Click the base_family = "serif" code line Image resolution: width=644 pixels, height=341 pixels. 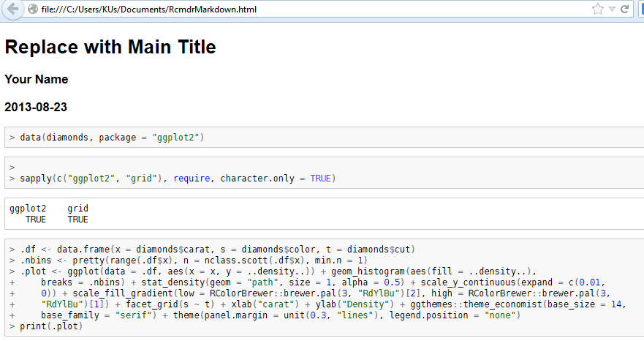(x=278, y=315)
